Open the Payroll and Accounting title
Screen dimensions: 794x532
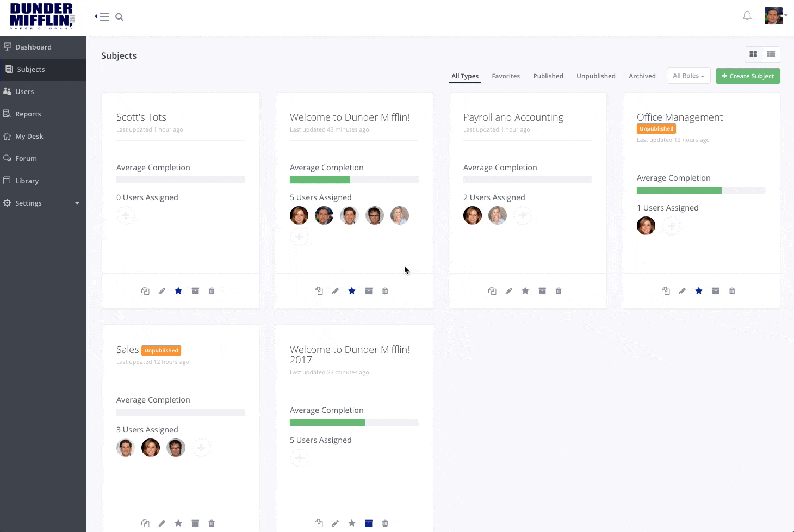[513, 117]
